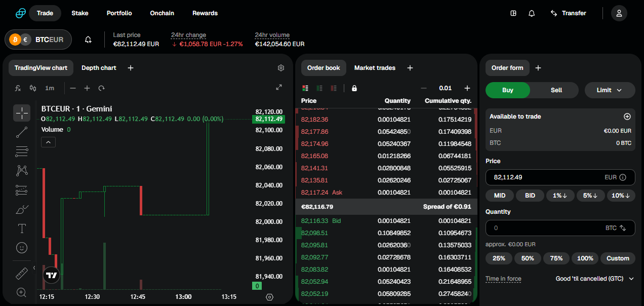
Task: Switch order book to asks-only view
Action: point(334,88)
